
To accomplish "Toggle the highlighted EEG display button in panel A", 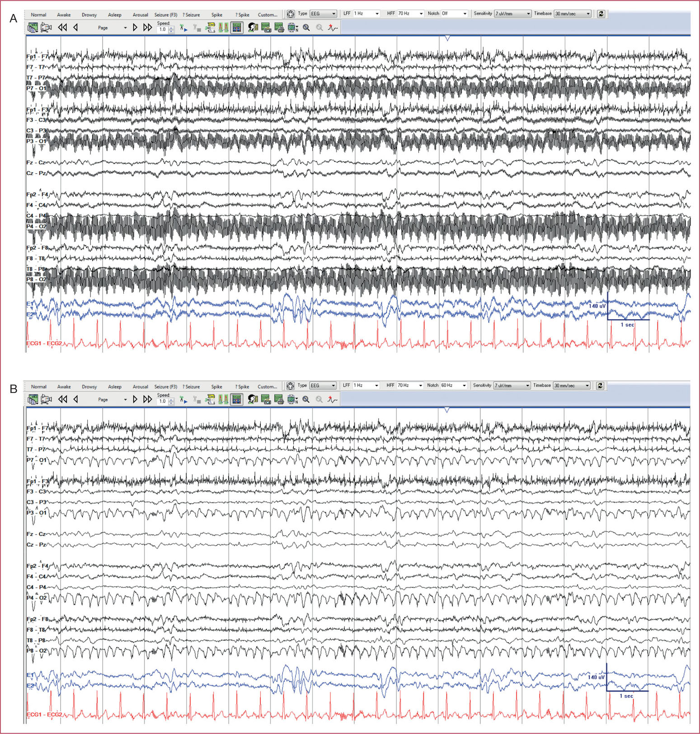I will pyautogui.click(x=236, y=28).
